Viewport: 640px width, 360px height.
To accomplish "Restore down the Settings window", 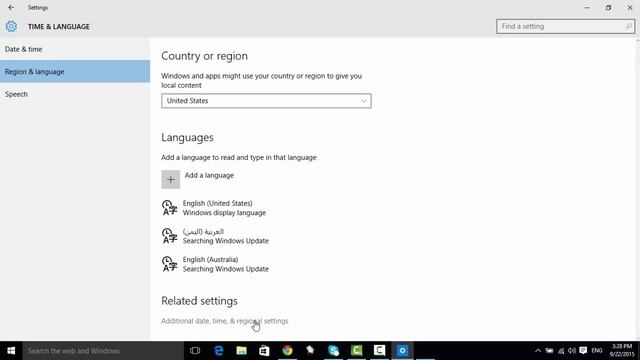I will point(608,7).
